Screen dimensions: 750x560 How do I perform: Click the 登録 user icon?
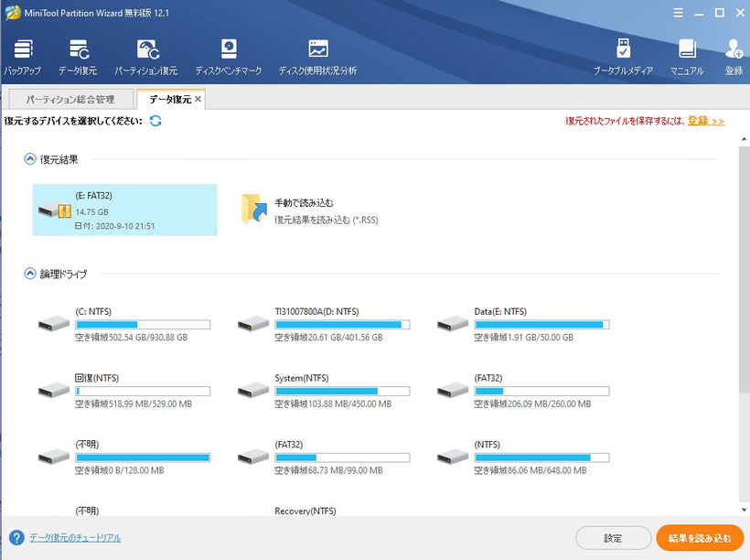(x=734, y=48)
